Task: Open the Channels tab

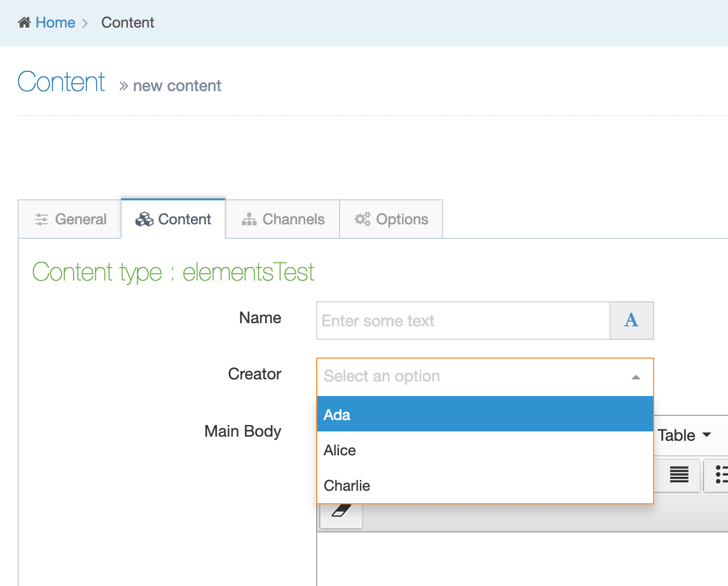Action: pyautogui.click(x=283, y=219)
